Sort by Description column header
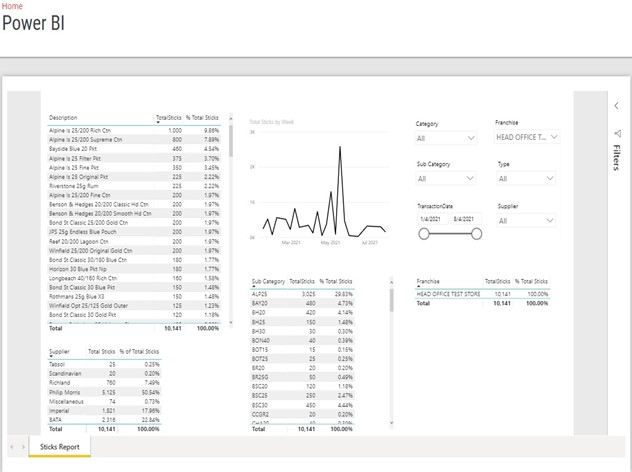The height and width of the screenshot is (472, 632). click(x=63, y=118)
